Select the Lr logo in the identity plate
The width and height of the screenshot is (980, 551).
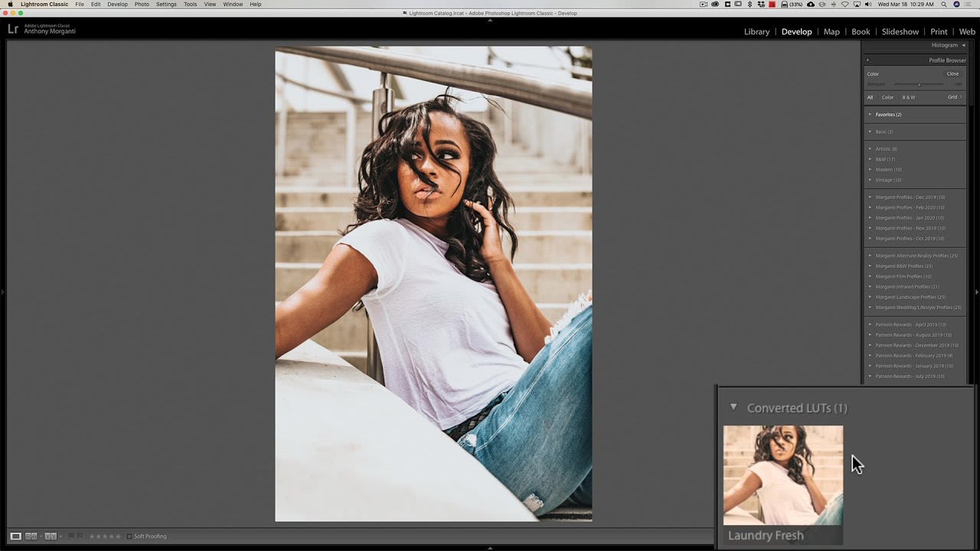(x=12, y=28)
